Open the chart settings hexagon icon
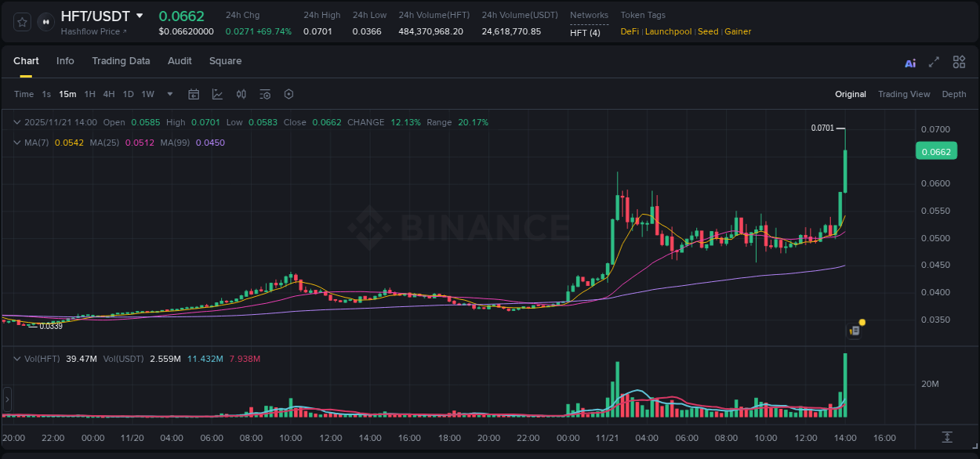Image resolution: width=980 pixels, height=459 pixels. pyautogui.click(x=289, y=93)
